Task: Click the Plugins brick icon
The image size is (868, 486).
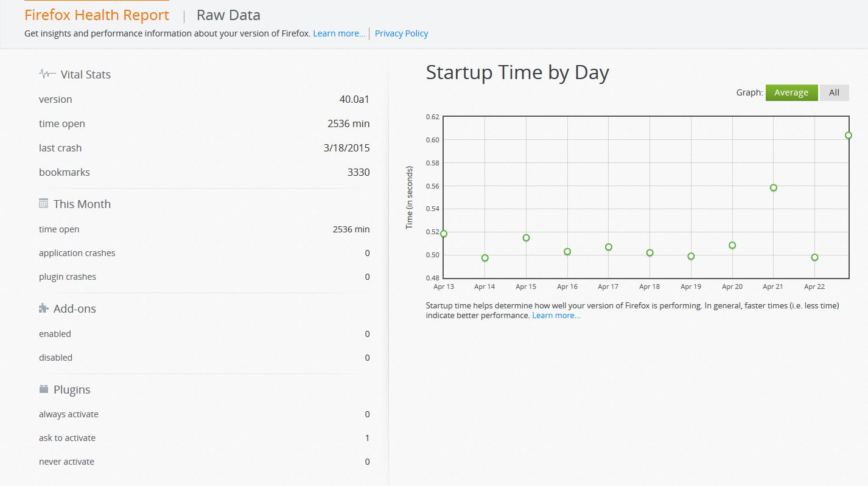Action: click(x=43, y=389)
